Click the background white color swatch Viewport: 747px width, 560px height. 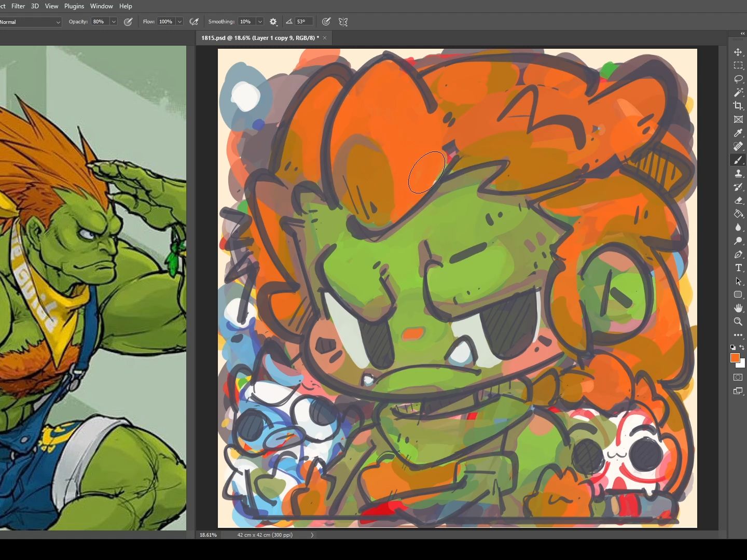pyautogui.click(x=742, y=364)
